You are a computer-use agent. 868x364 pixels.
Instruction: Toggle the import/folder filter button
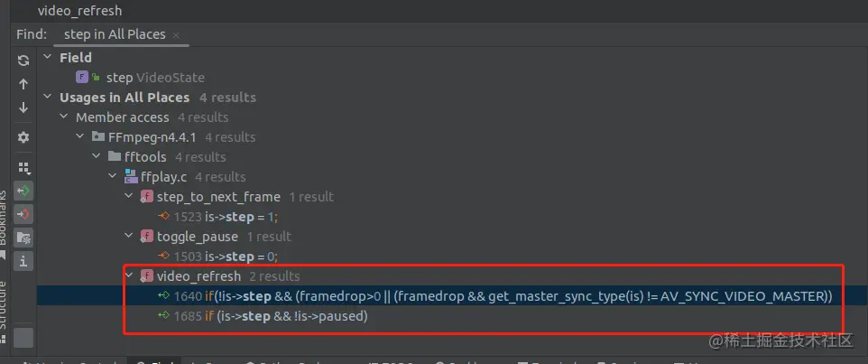click(x=23, y=238)
